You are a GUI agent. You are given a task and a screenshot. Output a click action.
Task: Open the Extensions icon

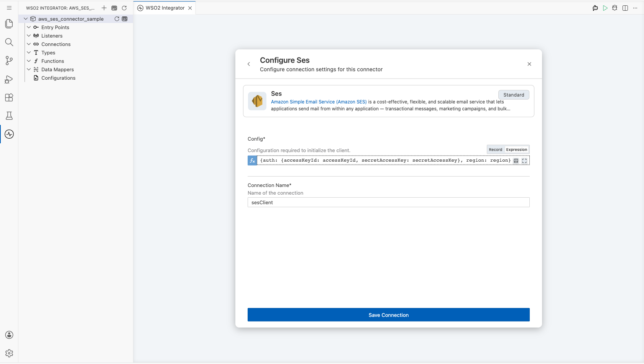9,97
